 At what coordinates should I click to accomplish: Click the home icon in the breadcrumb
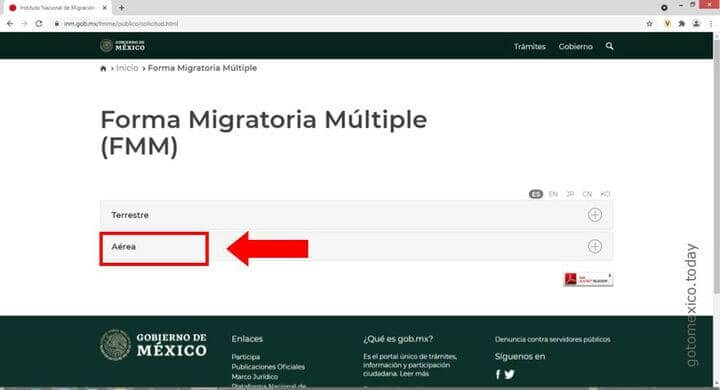(103, 68)
